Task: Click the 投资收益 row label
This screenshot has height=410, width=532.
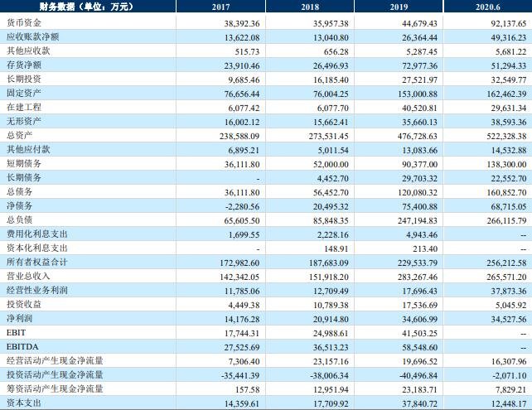Action: [x=24, y=304]
